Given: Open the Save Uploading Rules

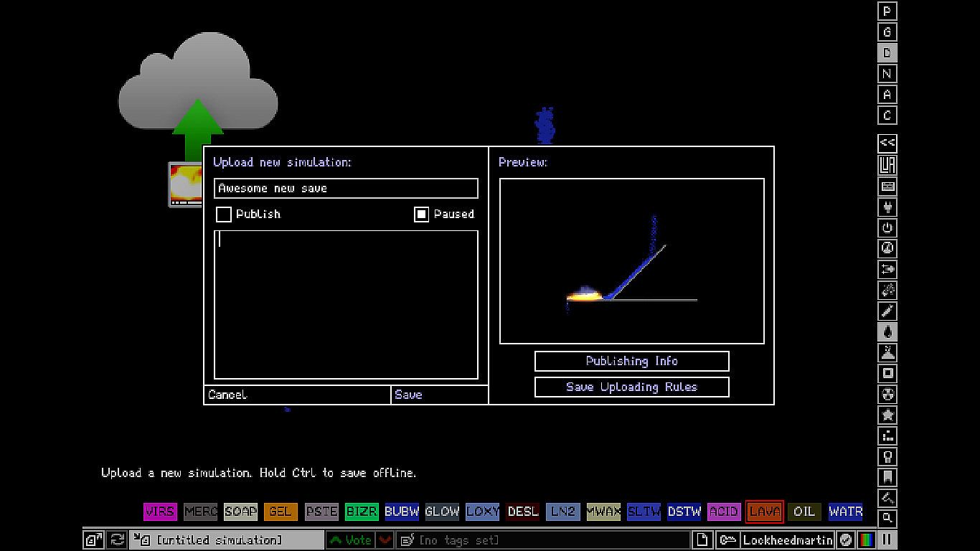Looking at the screenshot, I should [x=631, y=387].
